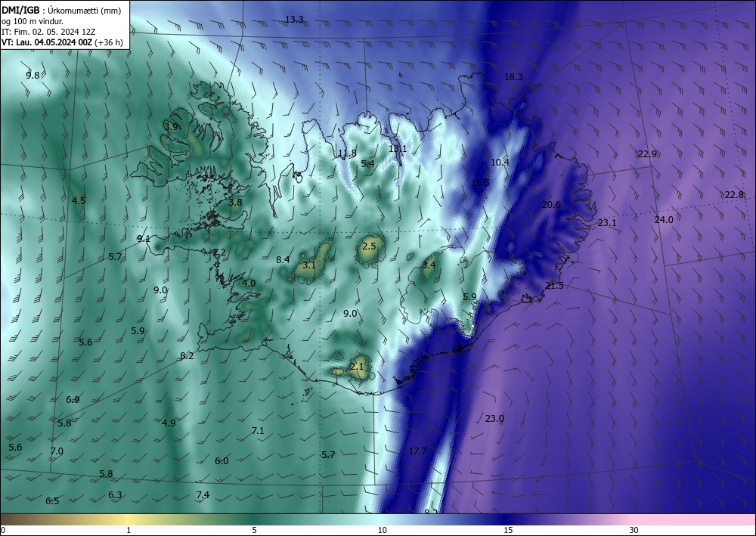The height and width of the screenshot is (536, 756).
Task: Click the 6.9 value on the map
Action: click(73, 399)
